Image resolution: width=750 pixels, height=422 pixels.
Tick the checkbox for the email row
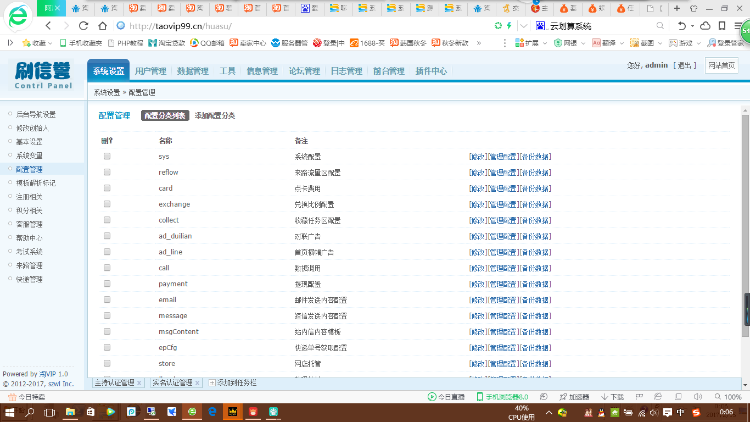(107, 300)
